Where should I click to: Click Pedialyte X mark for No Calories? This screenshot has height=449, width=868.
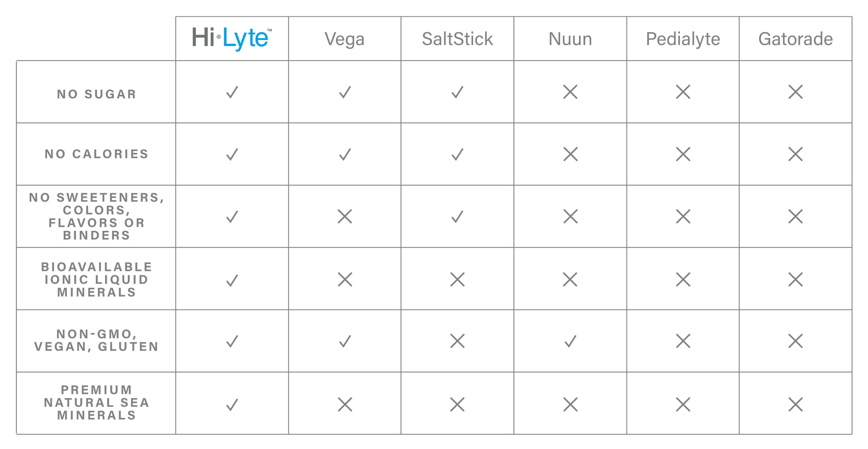[683, 154]
